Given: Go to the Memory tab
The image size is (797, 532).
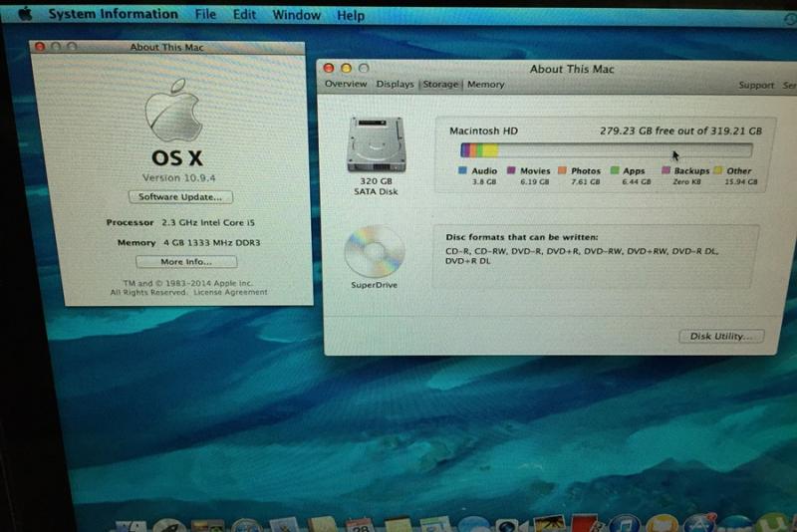Looking at the screenshot, I should [x=485, y=85].
